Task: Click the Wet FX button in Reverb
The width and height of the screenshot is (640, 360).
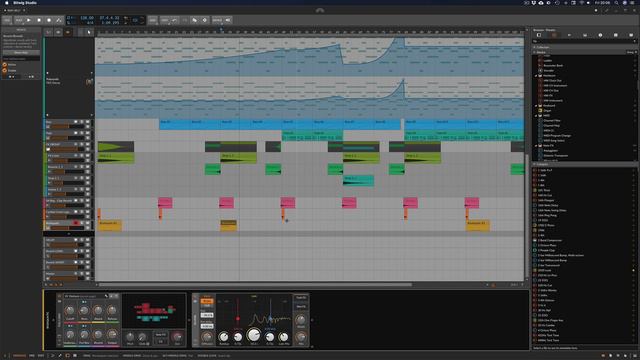Action: tap(301, 307)
